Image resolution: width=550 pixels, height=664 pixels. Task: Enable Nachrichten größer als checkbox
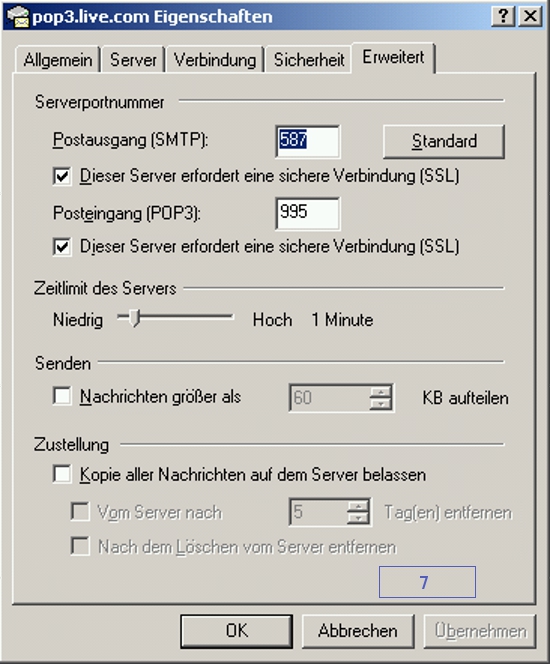[62, 396]
